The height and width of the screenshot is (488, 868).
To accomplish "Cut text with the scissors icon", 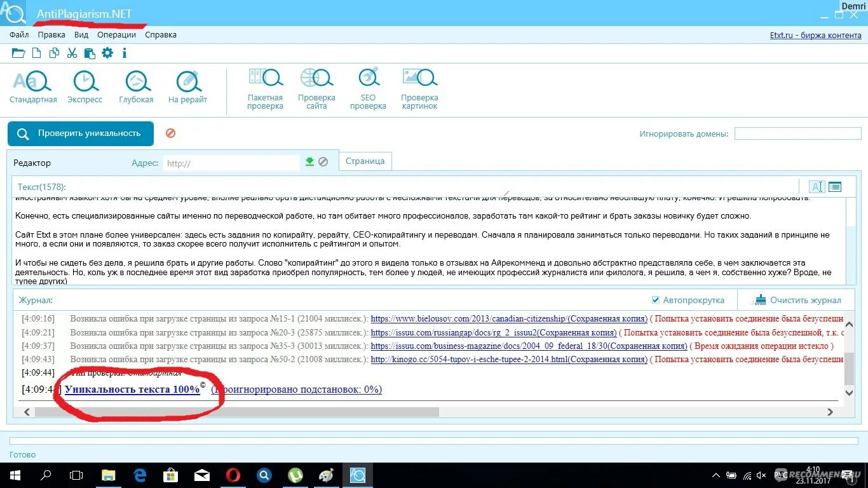I will pyautogui.click(x=72, y=53).
